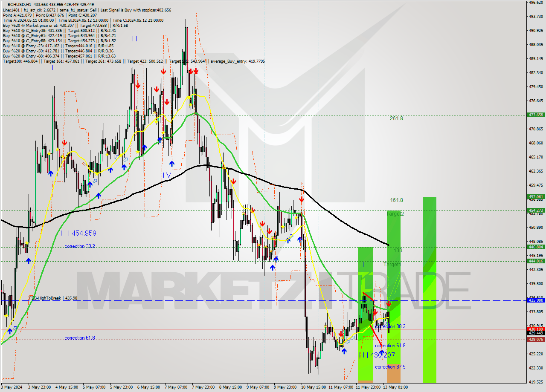Click the '100' level label
The height and width of the screenshot is (392, 546).
(398, 251)
